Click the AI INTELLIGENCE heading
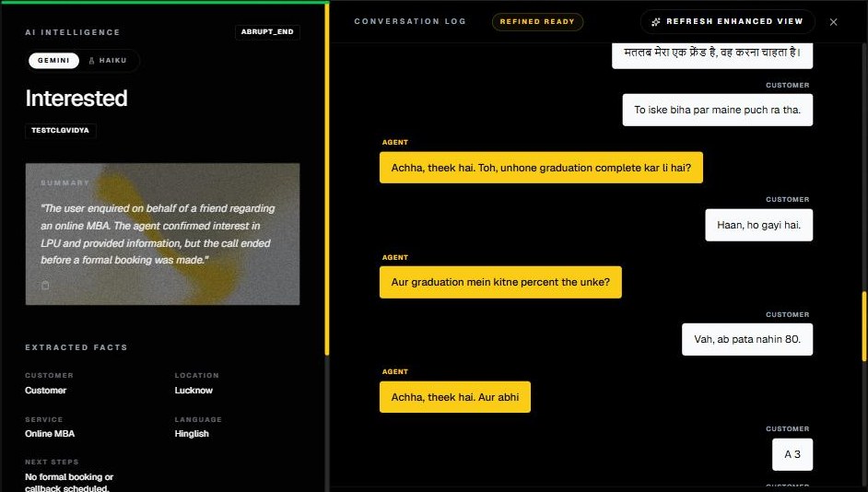Image resolution: width=868 pixels, height=492 pixels. tap(73, 32)
